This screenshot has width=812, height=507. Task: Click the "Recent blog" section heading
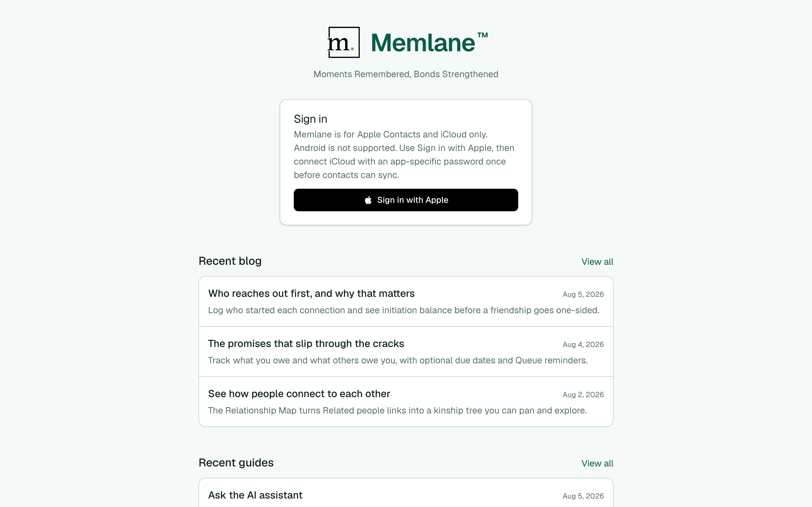[230, 261]
